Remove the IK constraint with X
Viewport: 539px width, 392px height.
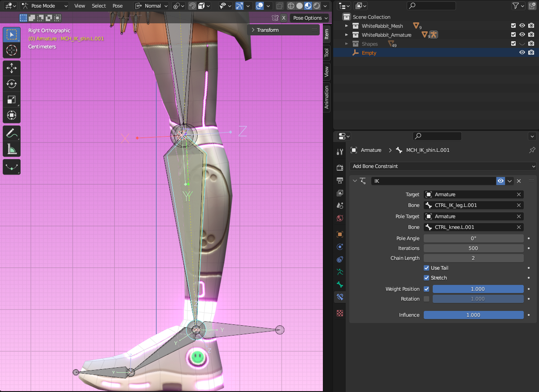(519, 181)
